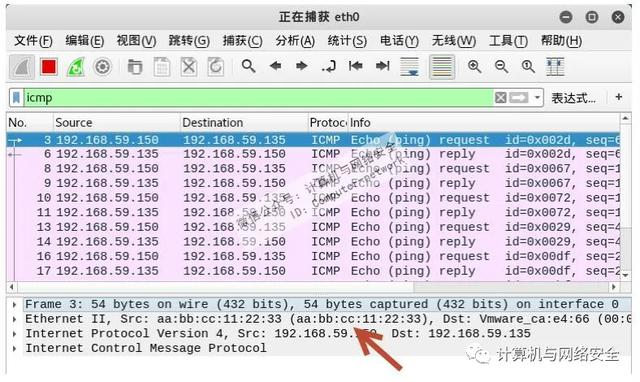Image resolution: width=640 pixels, height=382 pixels.
Task: Add a filter button with plus
Action: pyautogui.click(x=619, y=97)
